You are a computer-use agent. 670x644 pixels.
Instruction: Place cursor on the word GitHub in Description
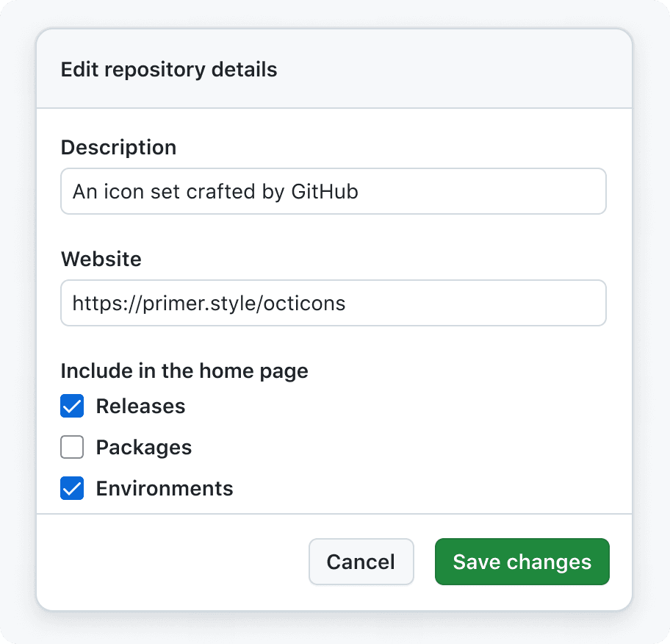[x=325, y=191]
